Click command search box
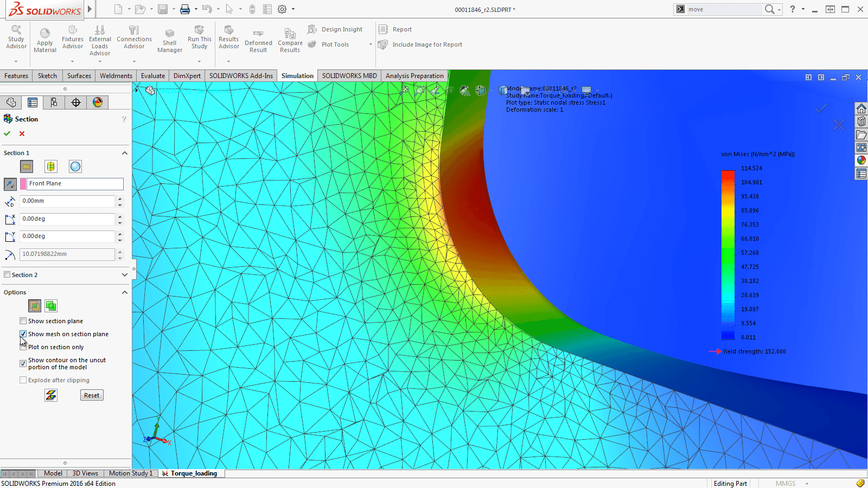868x488 pixels. pos(724,9)
